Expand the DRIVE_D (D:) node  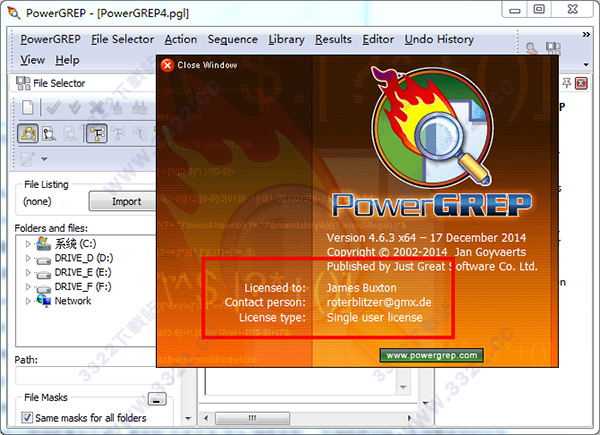click(x=28, y=258)
